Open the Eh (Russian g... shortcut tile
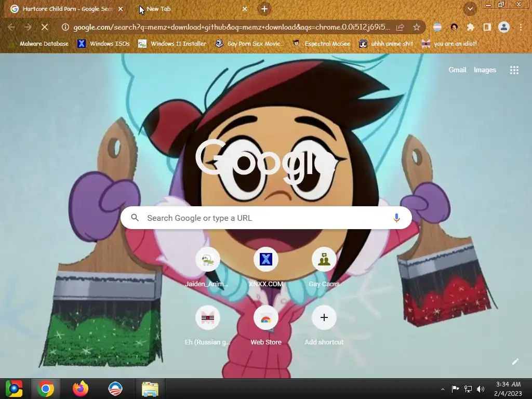 tap(207, 326)
